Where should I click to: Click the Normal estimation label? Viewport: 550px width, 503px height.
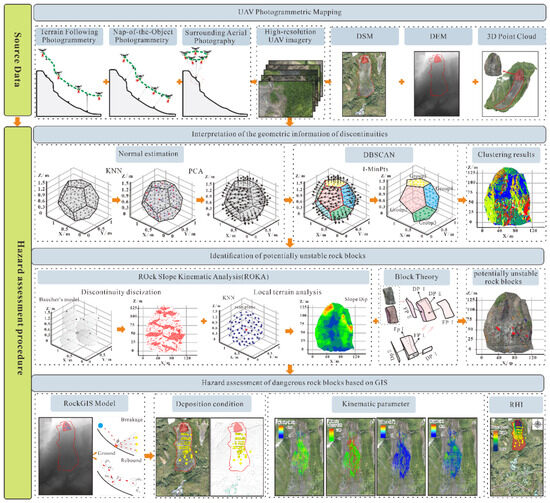coord(148,154)
